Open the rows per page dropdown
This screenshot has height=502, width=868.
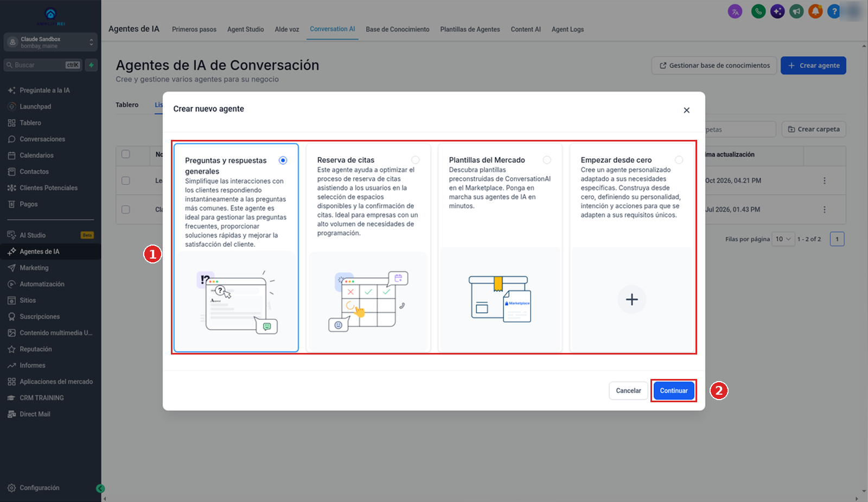click(x=783, y=239)
